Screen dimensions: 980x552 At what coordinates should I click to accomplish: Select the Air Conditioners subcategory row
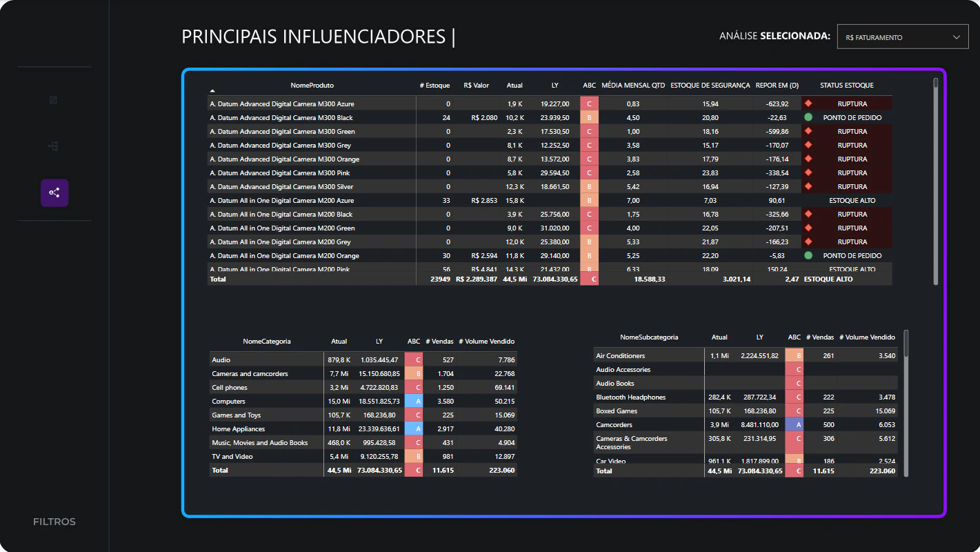pyautogui.click(x=746, y=355)
